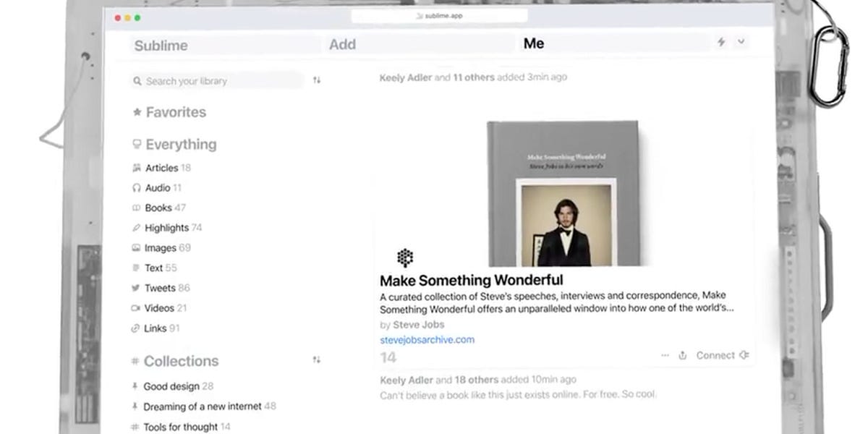Switch to the Sublime tab

tap(161, 46)
